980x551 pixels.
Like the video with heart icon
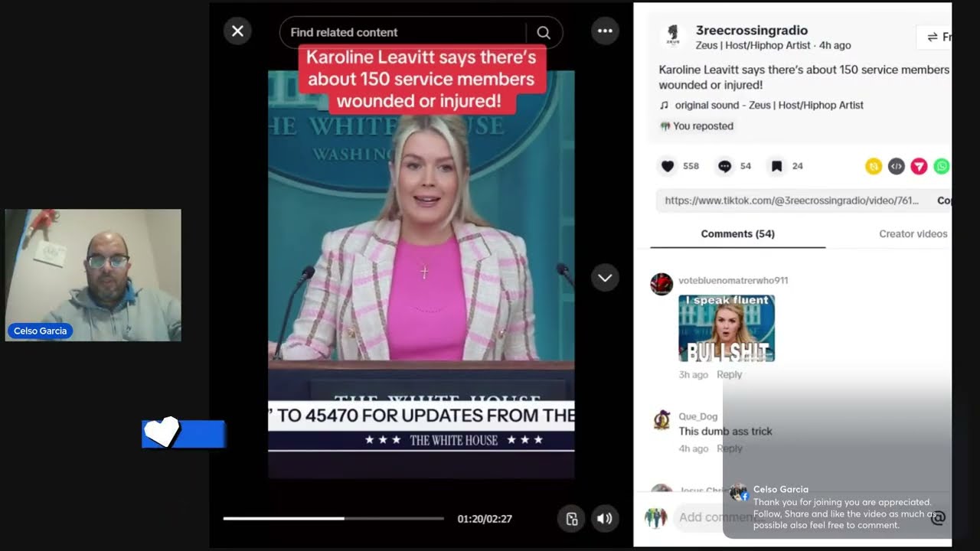coord(668,166)
